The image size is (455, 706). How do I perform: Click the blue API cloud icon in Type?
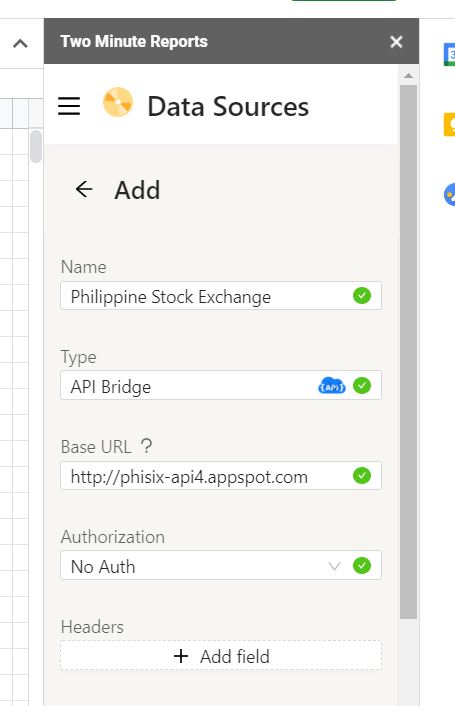332,386
